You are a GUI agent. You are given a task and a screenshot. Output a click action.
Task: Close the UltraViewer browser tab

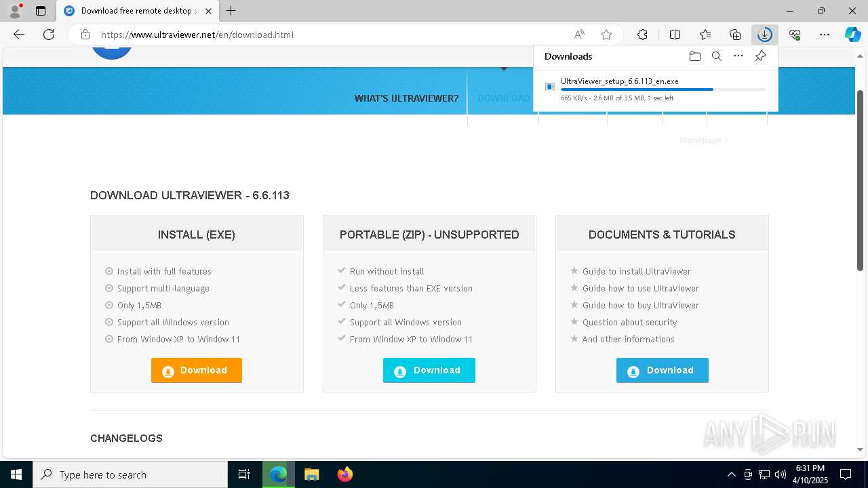click(x=209, y=11)
